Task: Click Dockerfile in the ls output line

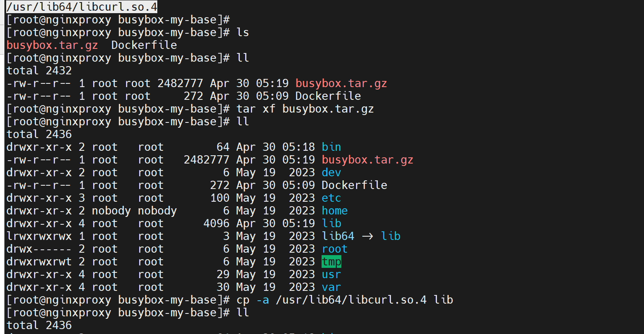Action: coord(144,45)
